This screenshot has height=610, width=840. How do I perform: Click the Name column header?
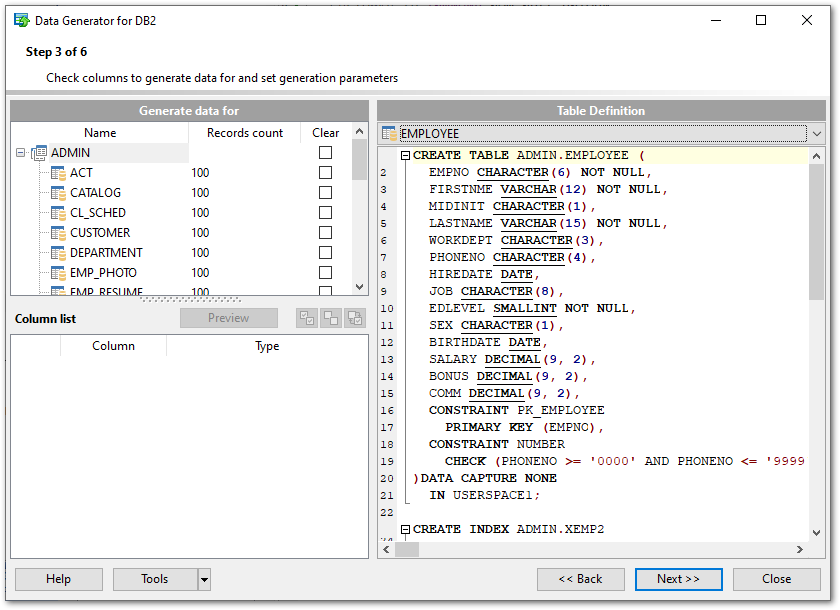click(x=100, y=133)
